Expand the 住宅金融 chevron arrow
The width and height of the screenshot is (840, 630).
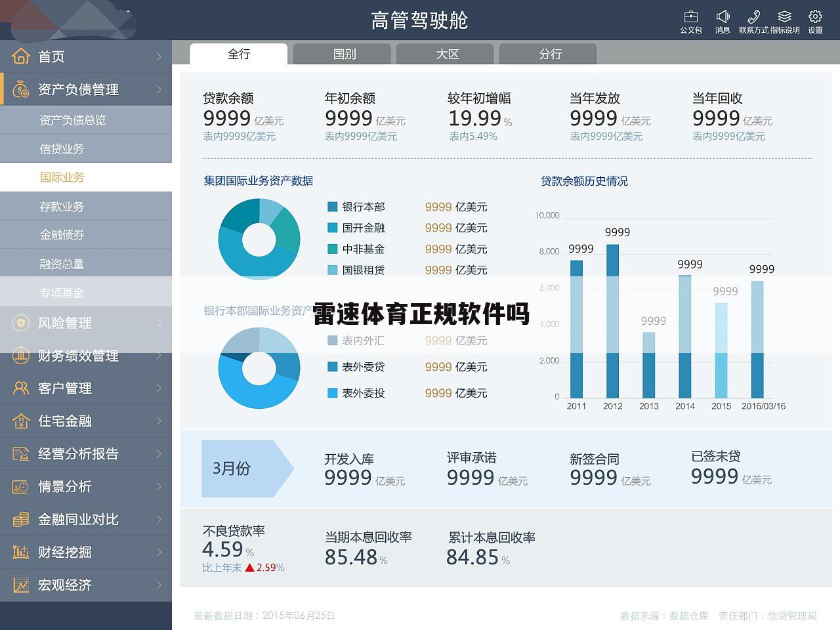coord(159,421)
